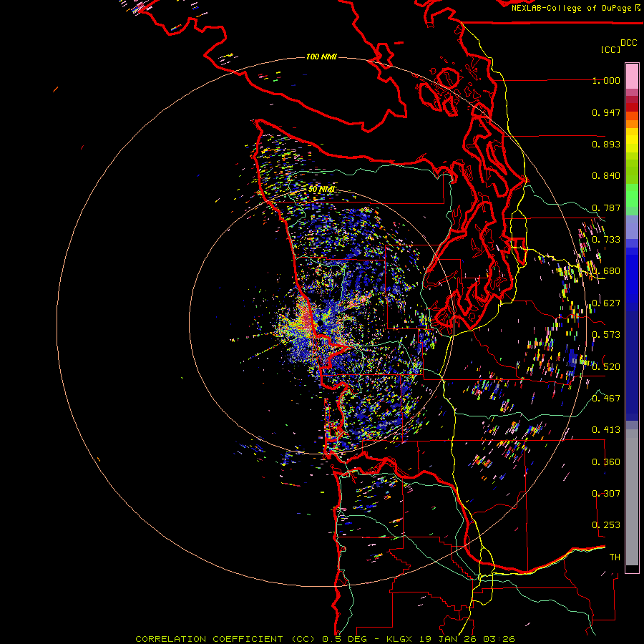Image resolution: width=644 pixels, height=644 pixels.
Task: Select the 0.787 scale value
Action: pyautogui.click(x=606, y=208)
